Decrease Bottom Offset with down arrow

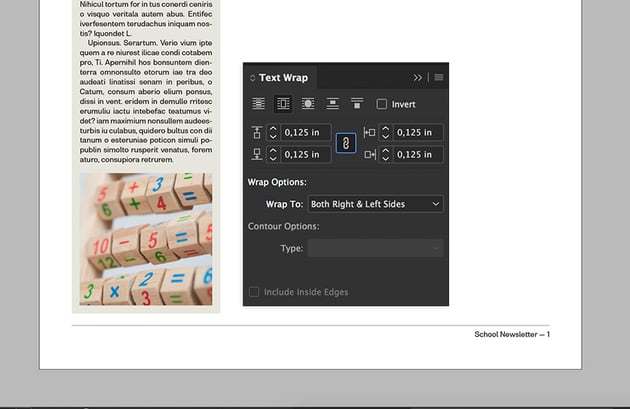(273, 159)
